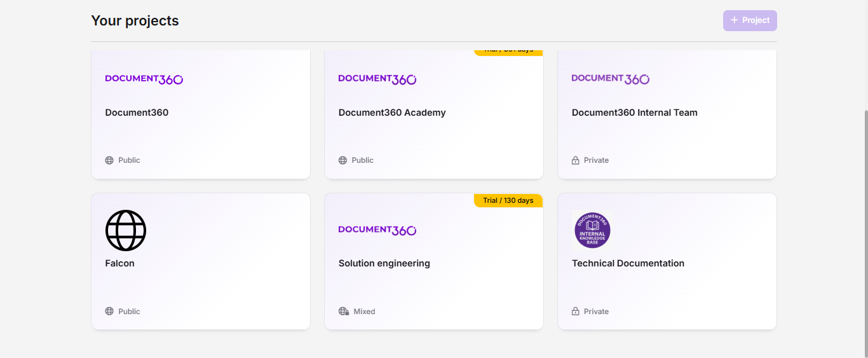The height and width of the screenshot is (358, 868).
Task: Click the Private lock icon on Internal Team card
Action: [x=576, y=160]
